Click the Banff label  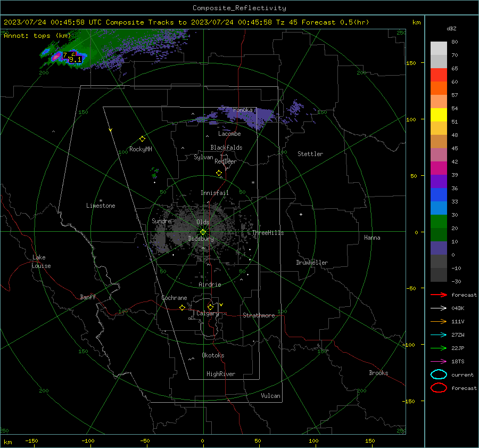[88, 297]
